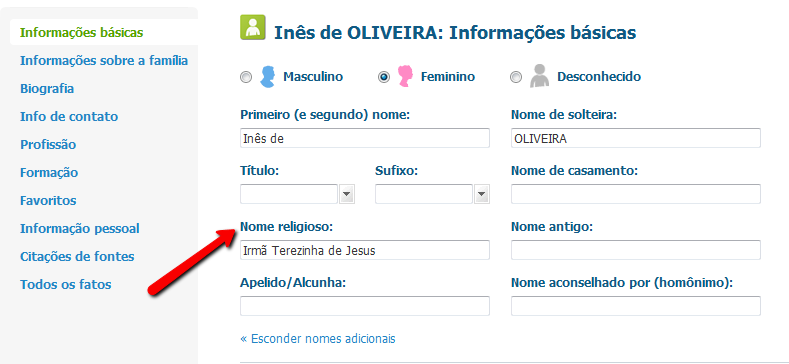789x364 pixels.
Task: Select the Desconhecido radio button
Action: [516, 78]
